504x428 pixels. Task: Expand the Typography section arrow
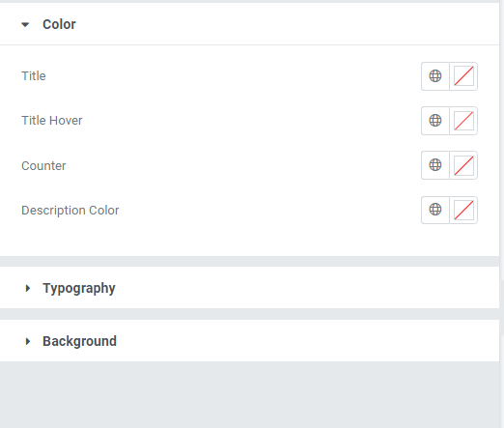tap(28, 288)
